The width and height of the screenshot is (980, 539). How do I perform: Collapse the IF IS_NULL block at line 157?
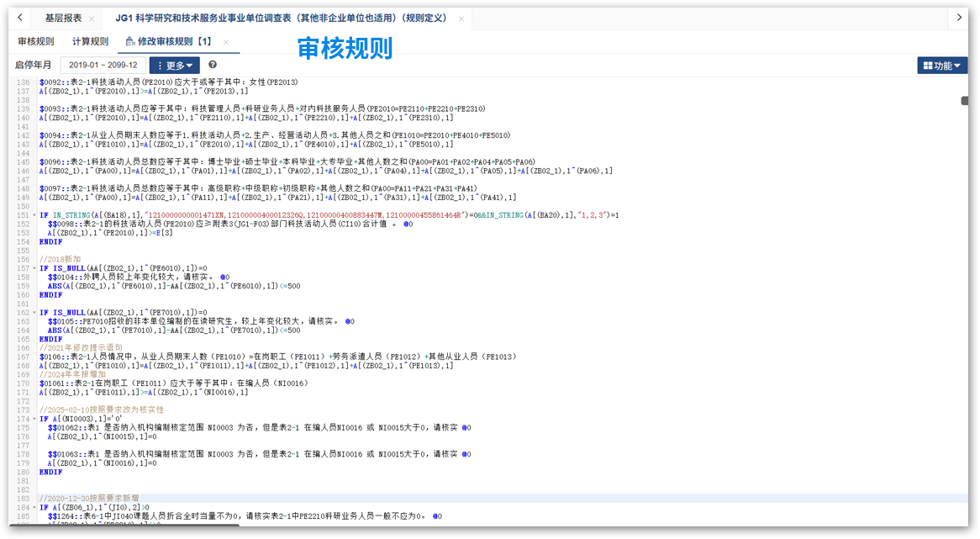point(34,268)
